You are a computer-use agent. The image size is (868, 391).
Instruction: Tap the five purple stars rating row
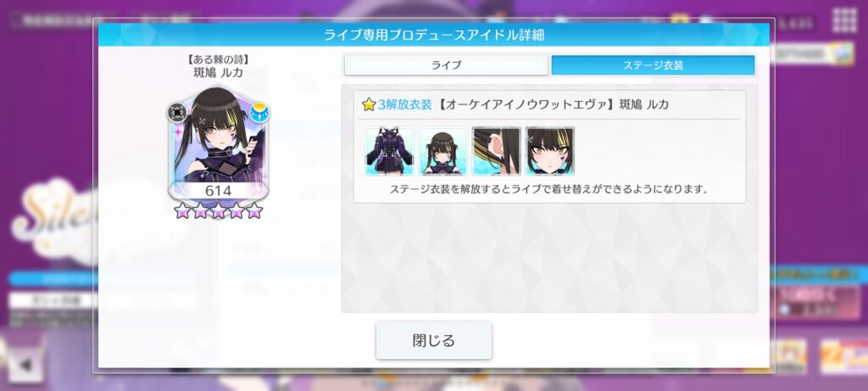pos(218,210)
